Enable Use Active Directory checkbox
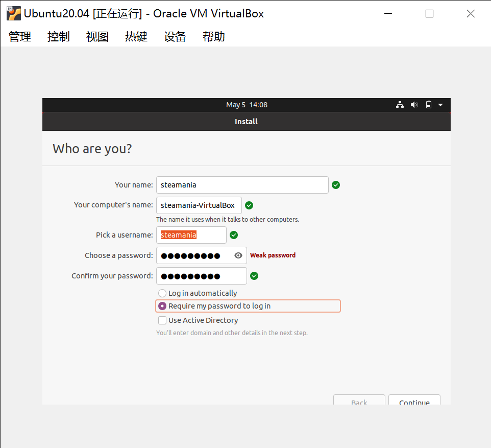Image resolution: width=491 pixels, height=448 pixels. pos(162,320)
